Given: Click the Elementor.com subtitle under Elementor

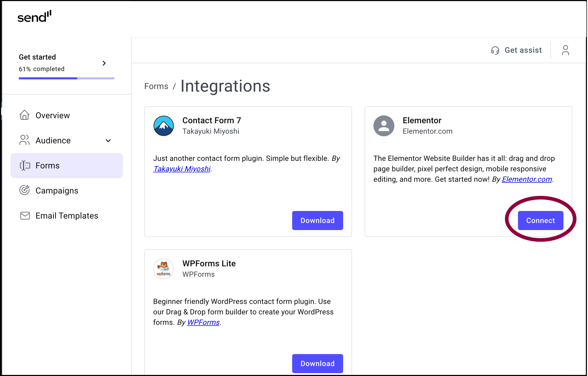Looking at the screenshot, I should (428, 131).
